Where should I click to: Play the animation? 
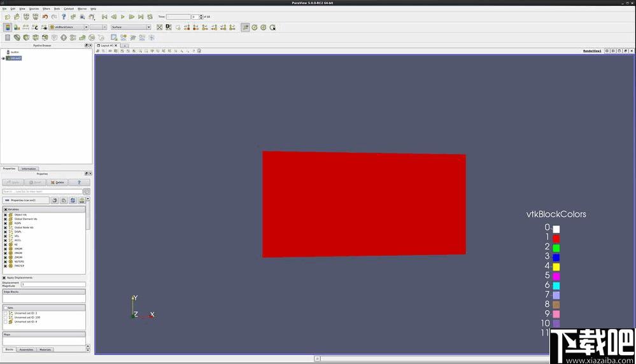122,17
